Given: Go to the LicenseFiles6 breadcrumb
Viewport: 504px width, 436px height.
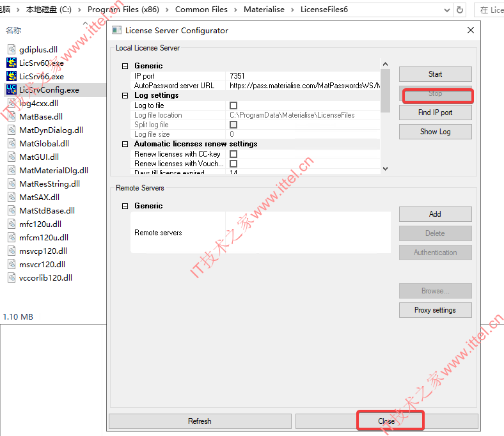Looking at the screenshot, I should click(324, 10).
